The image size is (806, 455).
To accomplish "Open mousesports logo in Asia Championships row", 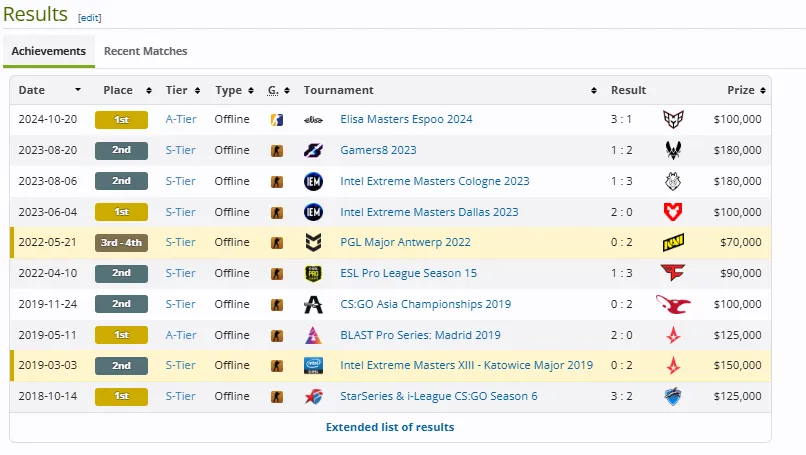I will click(x=673, y=304).
